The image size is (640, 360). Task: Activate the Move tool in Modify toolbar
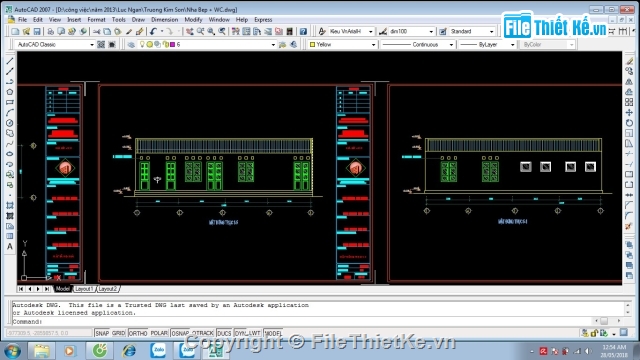(x=629, y=112)
